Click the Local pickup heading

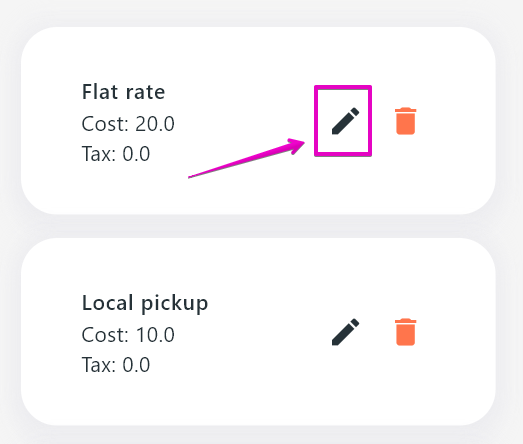click(x=145, y=304)
